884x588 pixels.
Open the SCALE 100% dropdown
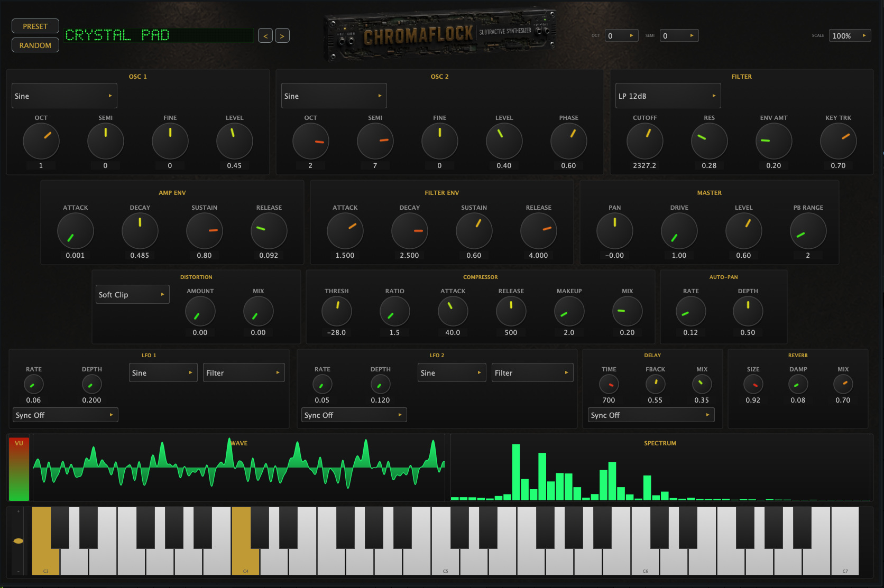[x=850, y=35]
